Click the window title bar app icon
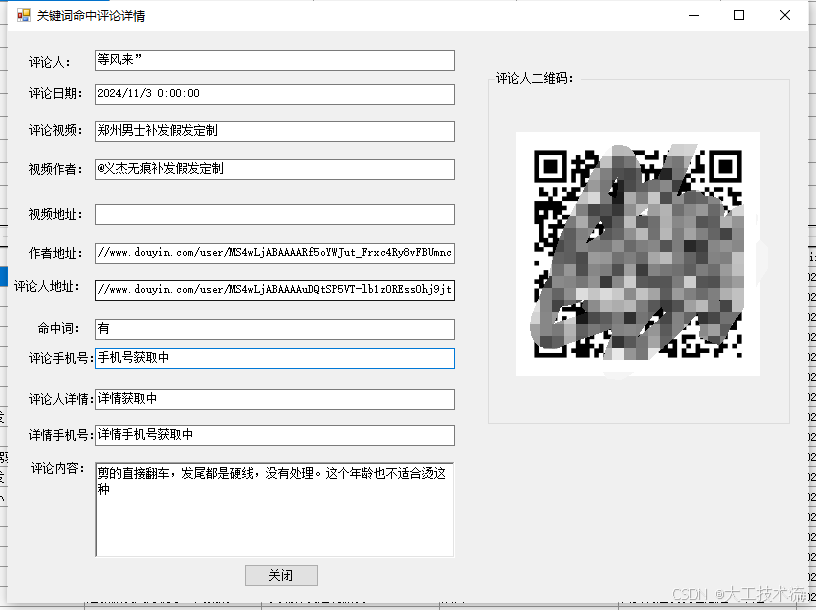The width and height of the screenshot is (816, 610). (x=23, y=16)
